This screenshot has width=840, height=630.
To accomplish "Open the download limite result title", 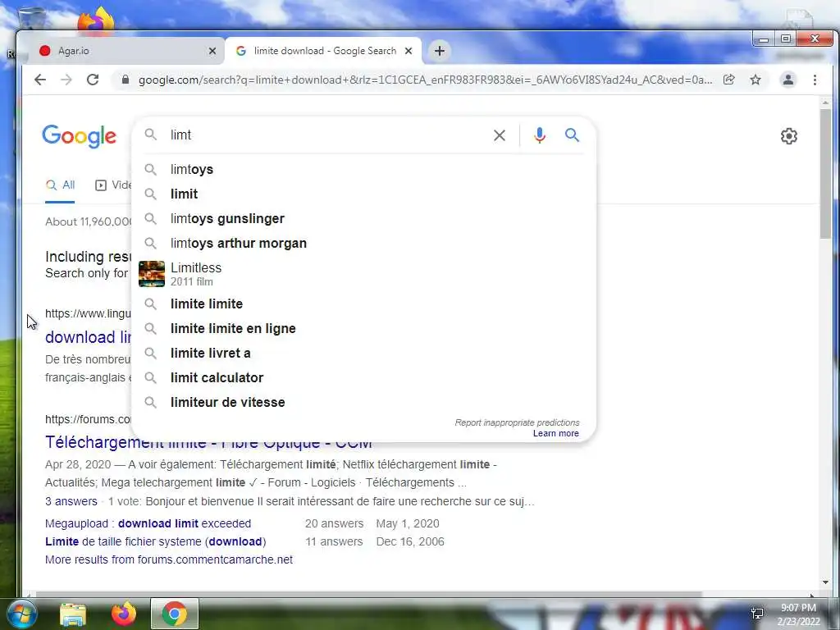I will [89, 337].
